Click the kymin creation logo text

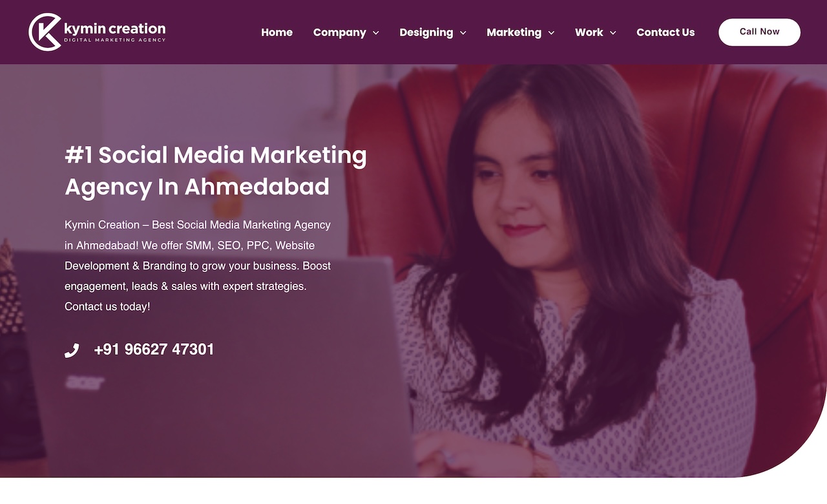[115, 28]
